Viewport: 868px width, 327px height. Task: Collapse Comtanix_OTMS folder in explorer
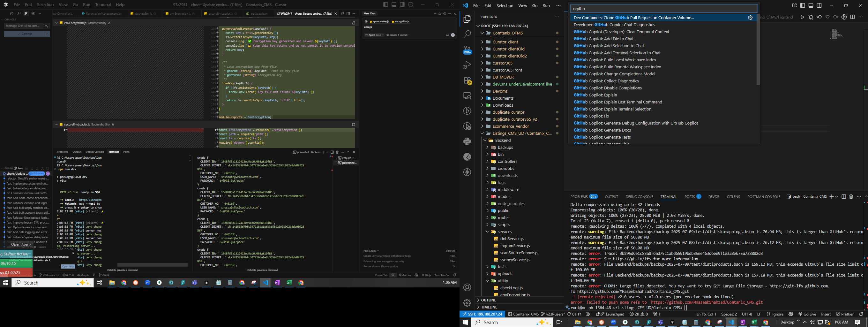482,33
